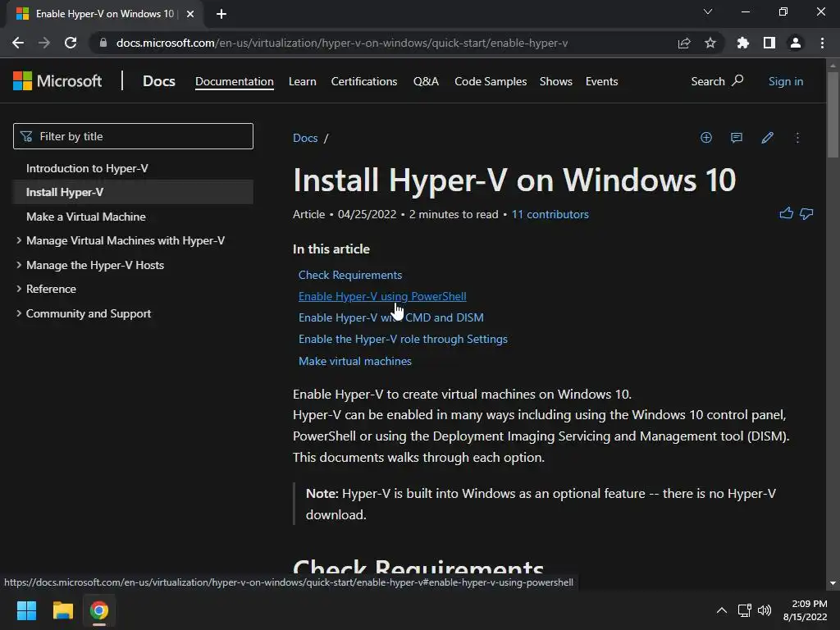Click the 11 contributors link
This screenshot has width=840, height=630.
click(550, 214)
